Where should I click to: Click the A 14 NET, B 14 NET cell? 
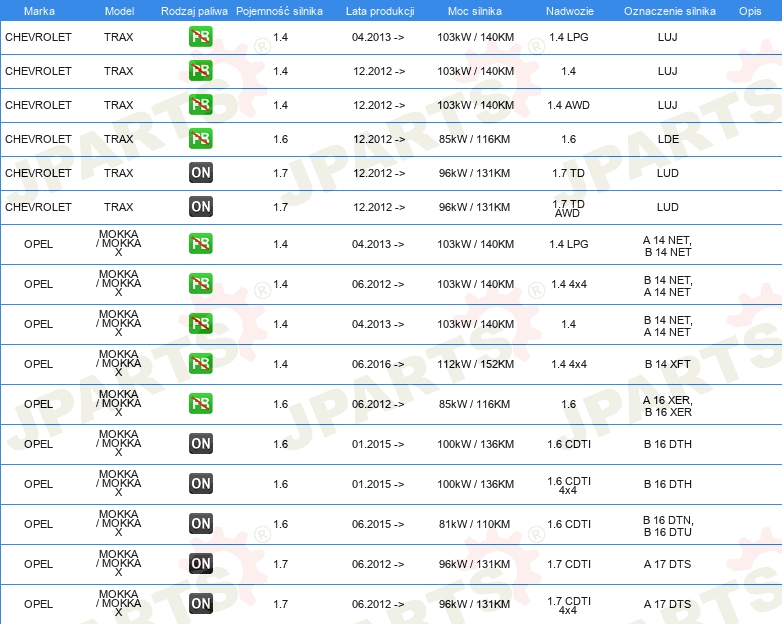(668, 246)
